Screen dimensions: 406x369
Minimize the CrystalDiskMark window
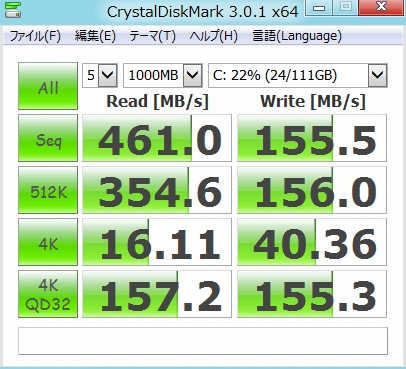[319, 7]
